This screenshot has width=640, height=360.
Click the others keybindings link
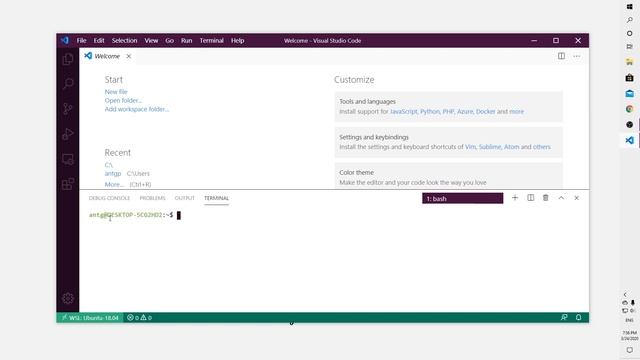(x=542, y=147)
